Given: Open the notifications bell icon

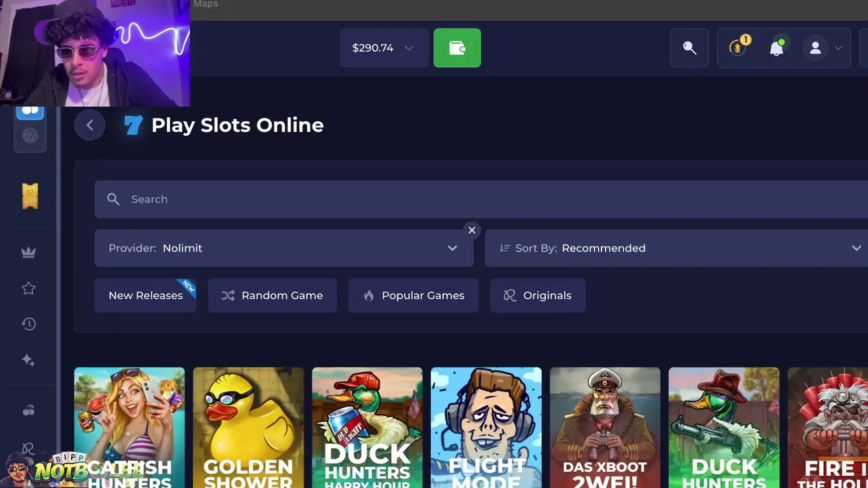Looking at the screenshot, I should (776, 48).
